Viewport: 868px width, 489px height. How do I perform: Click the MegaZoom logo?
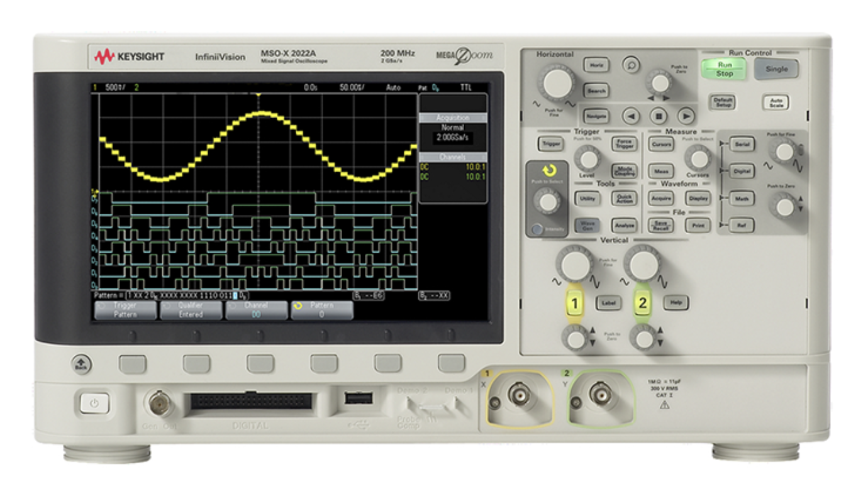pos(464,55)
